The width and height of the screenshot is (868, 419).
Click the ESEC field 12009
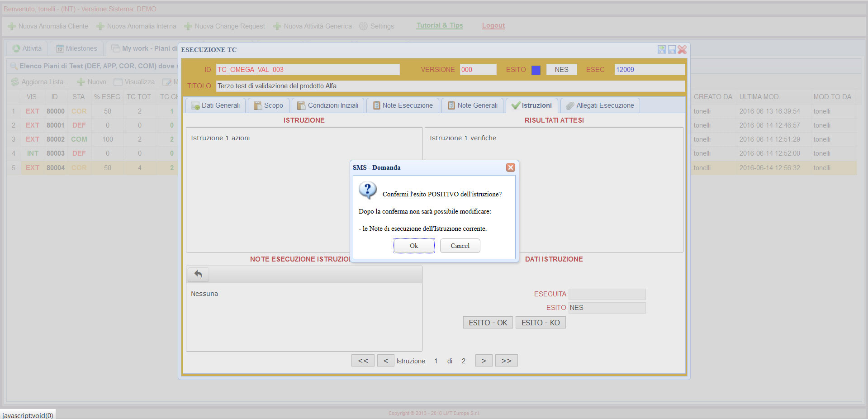pos(650,70)
